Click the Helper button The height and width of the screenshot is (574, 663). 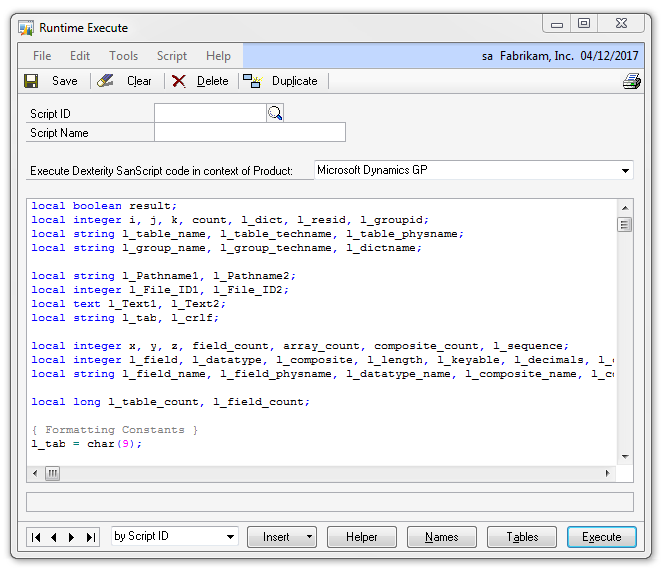click(362, 537)
